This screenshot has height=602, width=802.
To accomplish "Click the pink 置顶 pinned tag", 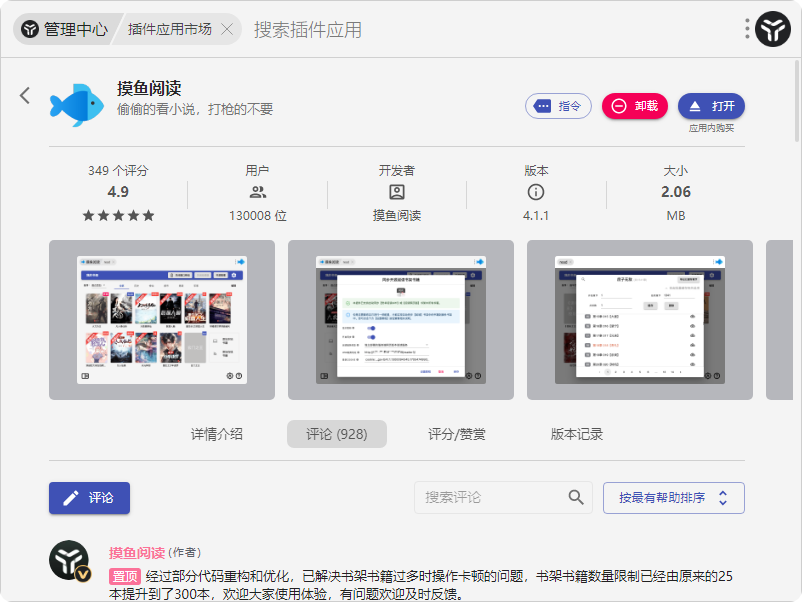I will tap(125, 576).
